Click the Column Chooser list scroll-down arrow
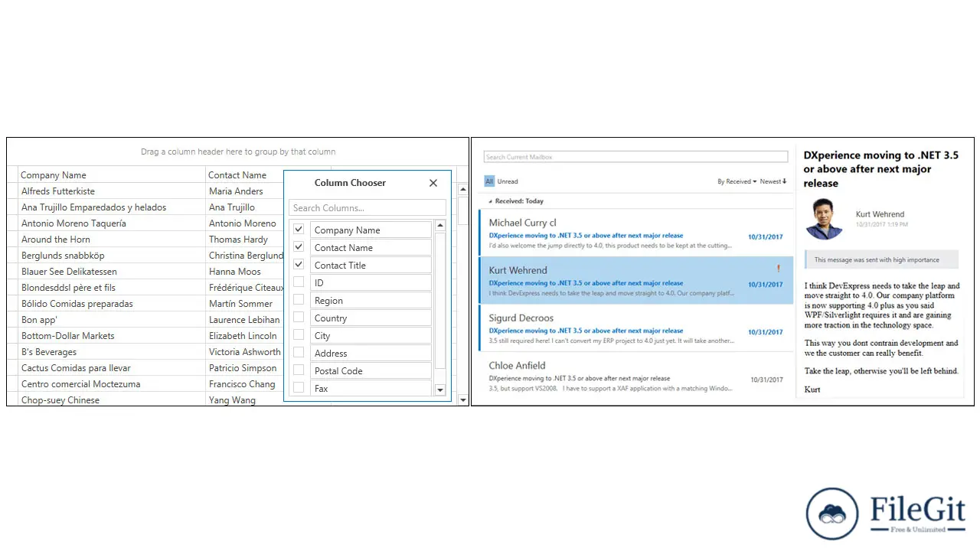Screen dimensions: 980x551 [x=440, y=390]
